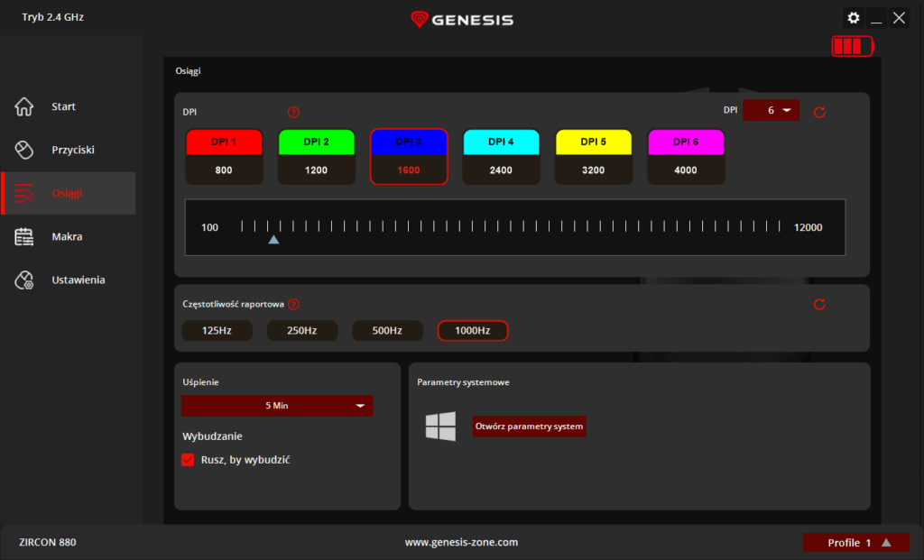This screenshot has height=560, width=924.
Task: Click slider minimum label 100
Action: (209, 227)
